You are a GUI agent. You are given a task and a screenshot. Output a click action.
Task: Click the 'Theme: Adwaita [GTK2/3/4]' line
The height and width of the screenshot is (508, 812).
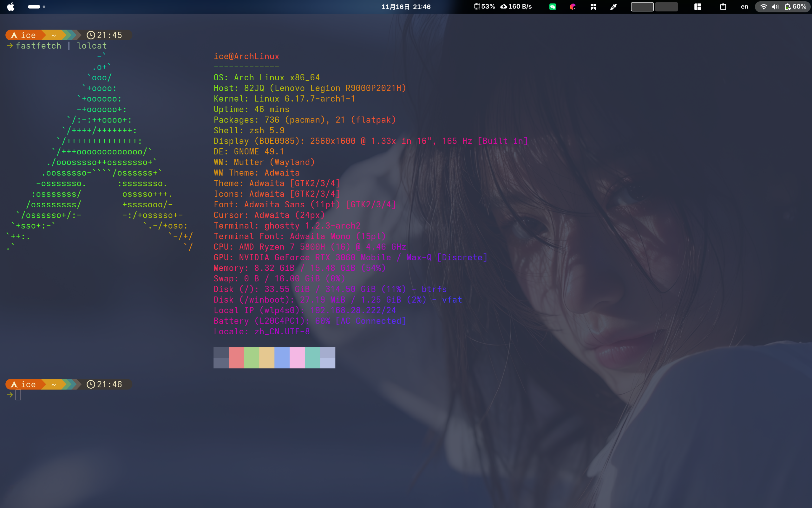[x=277, y=184]
